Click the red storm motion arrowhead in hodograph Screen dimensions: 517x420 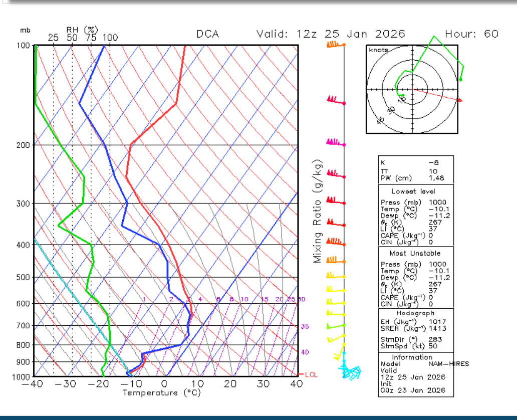(460, 101)
